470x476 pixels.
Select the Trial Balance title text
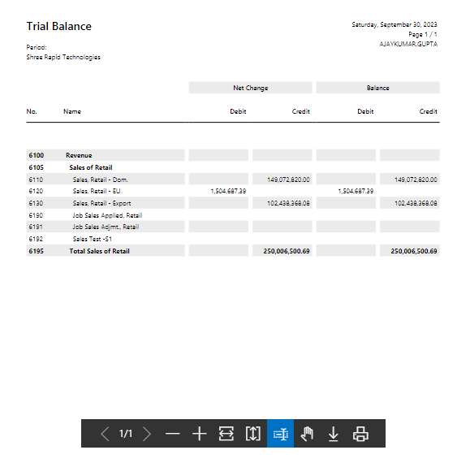59,26
